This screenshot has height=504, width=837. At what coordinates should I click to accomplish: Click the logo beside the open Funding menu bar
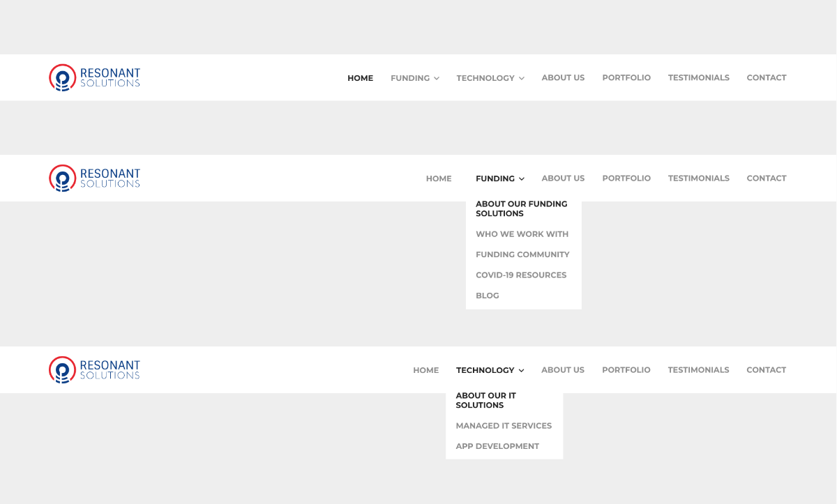pyautogui.click(x=94, y=178)
